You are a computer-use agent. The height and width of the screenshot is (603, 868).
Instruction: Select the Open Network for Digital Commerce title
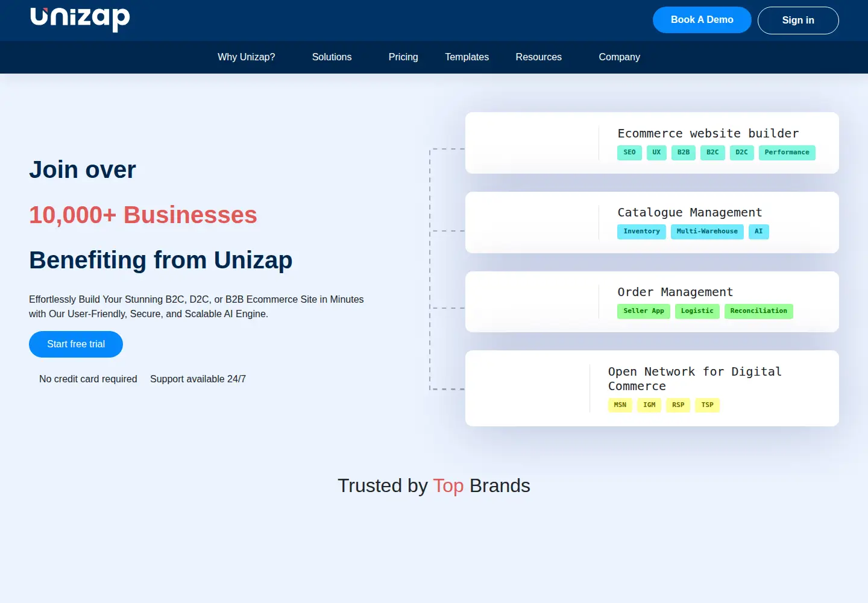[x=694, y=379]
